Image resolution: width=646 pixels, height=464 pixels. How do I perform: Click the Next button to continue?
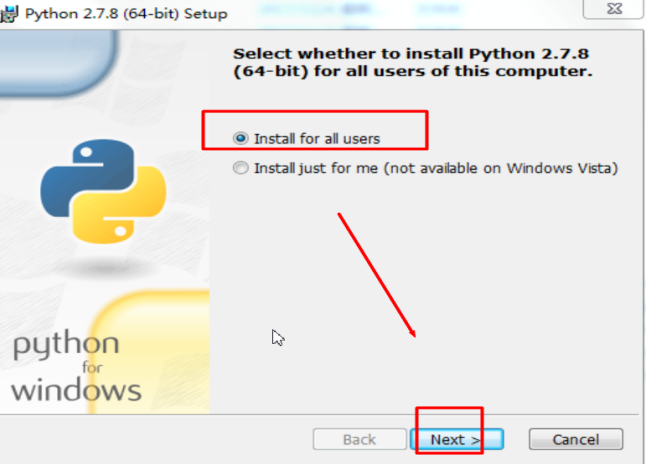[x=456, y=439]
